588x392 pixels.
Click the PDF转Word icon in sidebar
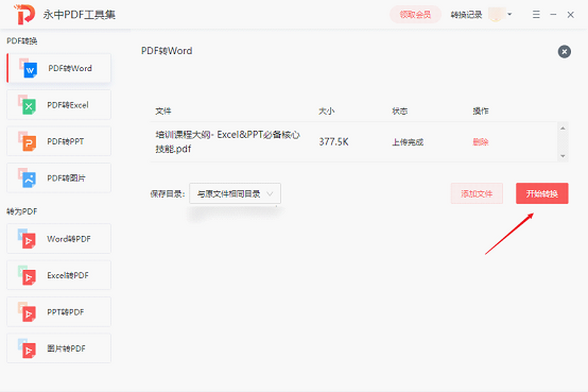[28, 69]
